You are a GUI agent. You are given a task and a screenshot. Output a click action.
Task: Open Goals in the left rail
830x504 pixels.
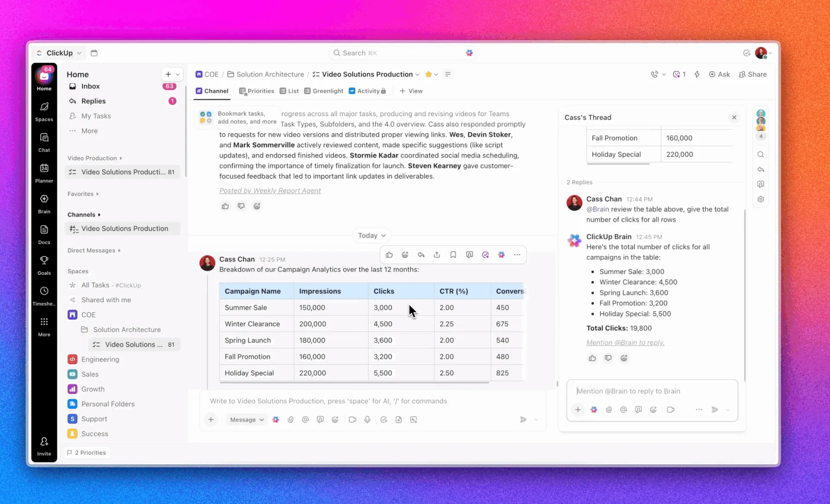pyautogui.click(x=44, y=265)
